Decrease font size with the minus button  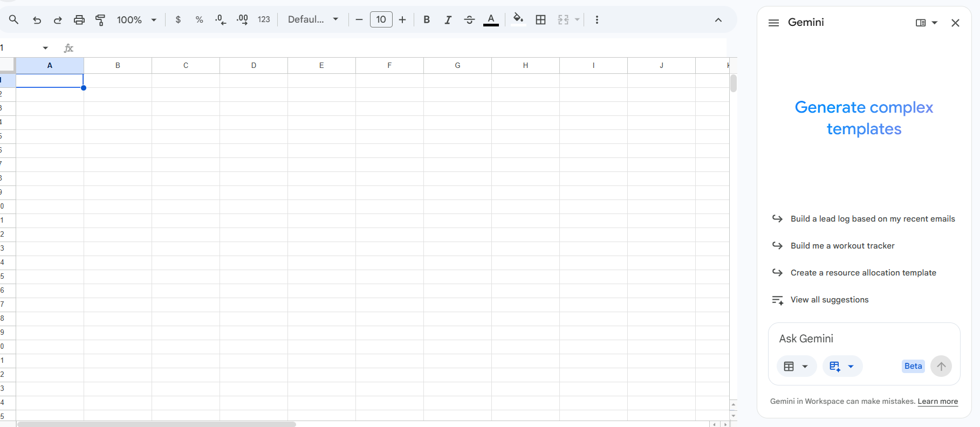coord(359,20)
